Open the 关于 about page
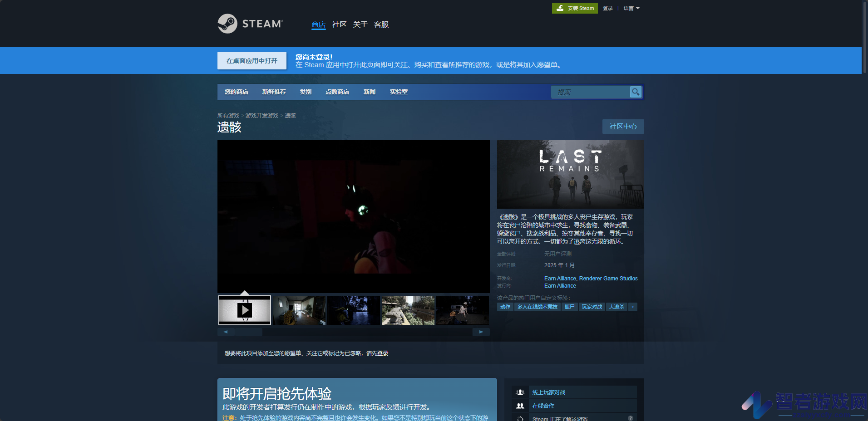 coord(360,24)
